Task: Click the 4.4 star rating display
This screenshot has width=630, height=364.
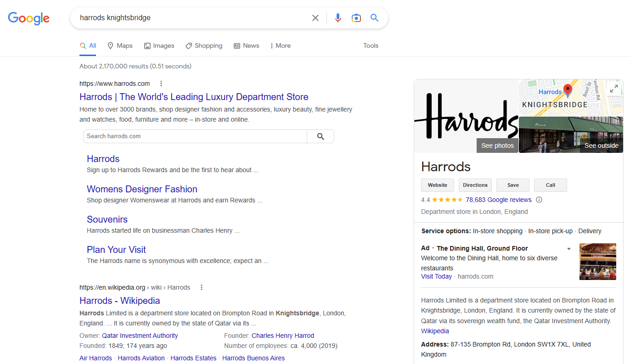Action: (x=442, y=200)
